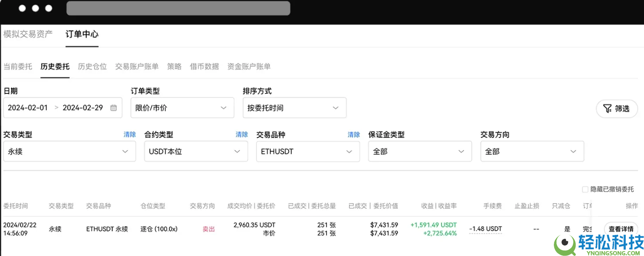
Task: Clear the 交易类型 filter via 清除
Action: point(129,135)
